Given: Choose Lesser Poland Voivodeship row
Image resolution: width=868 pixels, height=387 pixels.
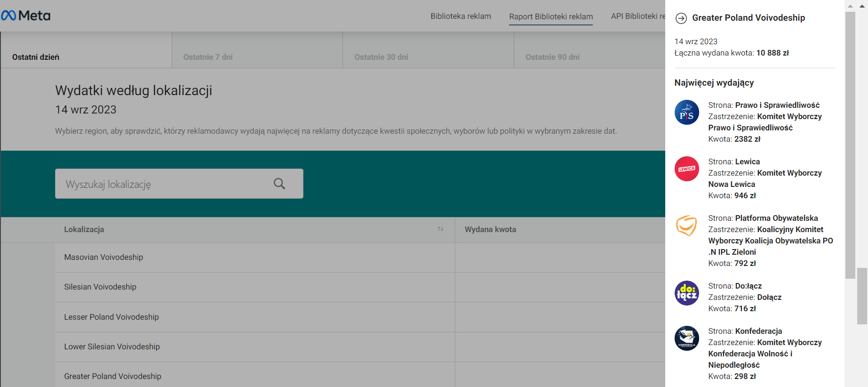Looking at the screenshot, I should [x=111, y=317].
